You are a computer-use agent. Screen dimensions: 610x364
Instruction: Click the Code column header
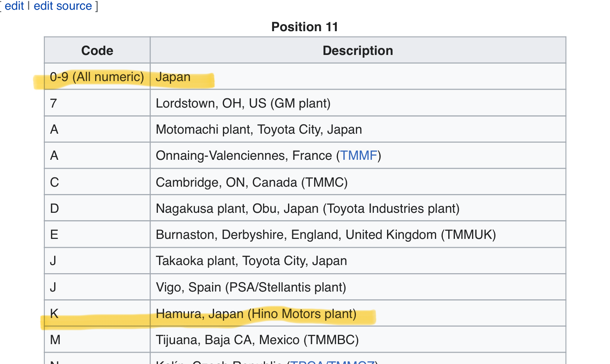coord(97,50)
